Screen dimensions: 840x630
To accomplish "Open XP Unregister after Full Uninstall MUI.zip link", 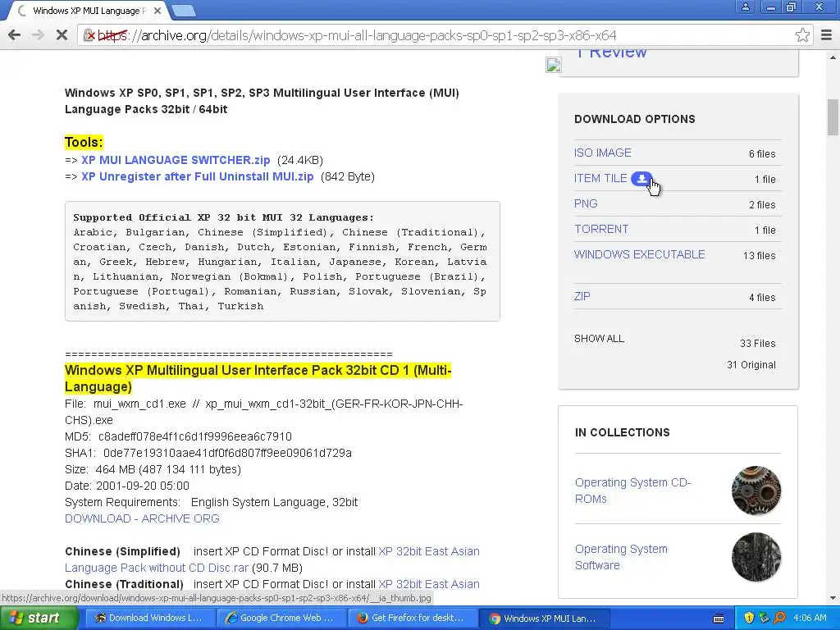I will tap(197, 177).
